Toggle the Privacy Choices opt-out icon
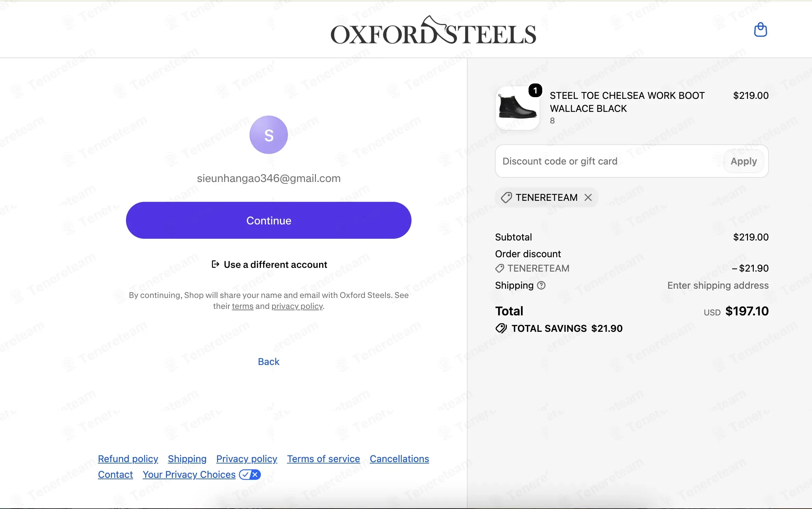The width and height of the screenshot is (812, 509). [250, 474]
